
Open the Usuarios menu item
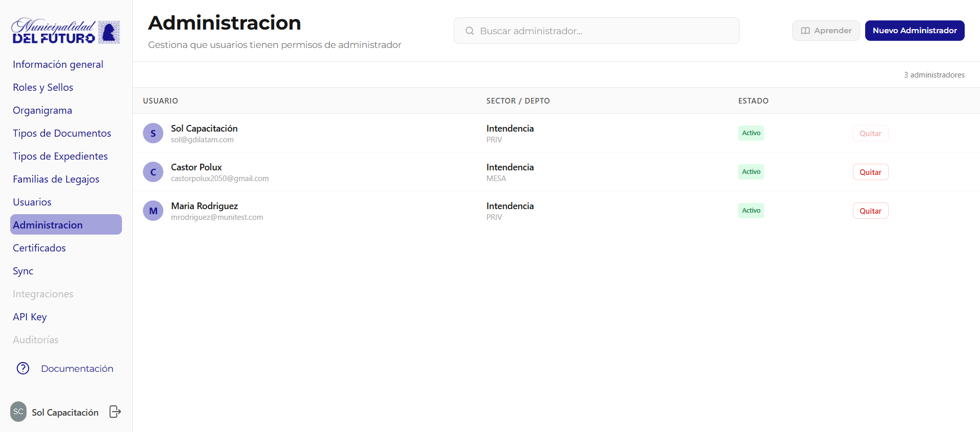[32, 202]
